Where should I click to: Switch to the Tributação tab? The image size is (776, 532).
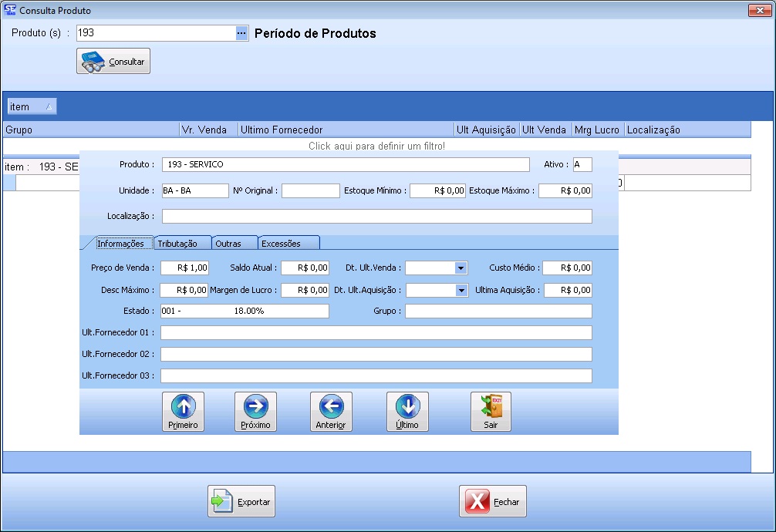click(182, 244)
